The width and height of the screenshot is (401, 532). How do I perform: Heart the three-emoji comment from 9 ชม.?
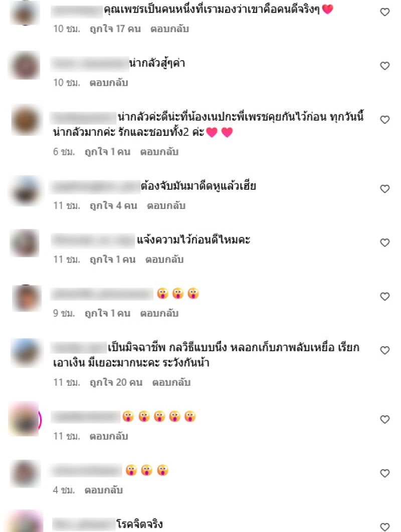[384, 297]
